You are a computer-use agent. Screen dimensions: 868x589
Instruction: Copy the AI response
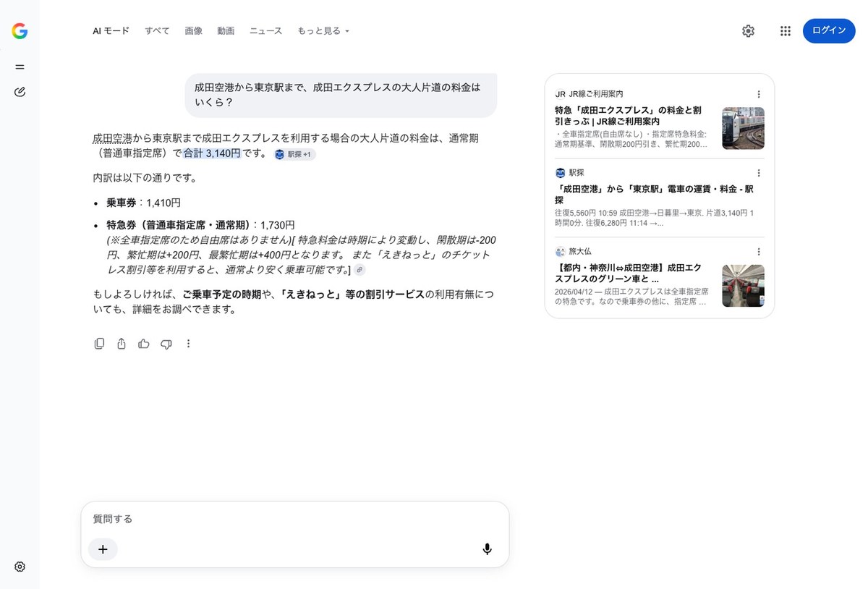(x=99, y=344)
